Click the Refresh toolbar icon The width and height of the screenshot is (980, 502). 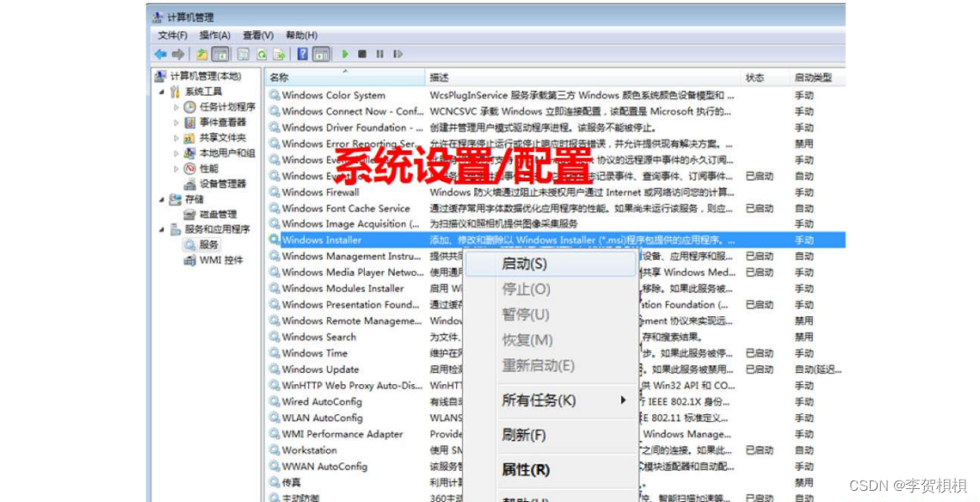pyautogui.click(x=262, y=54)
